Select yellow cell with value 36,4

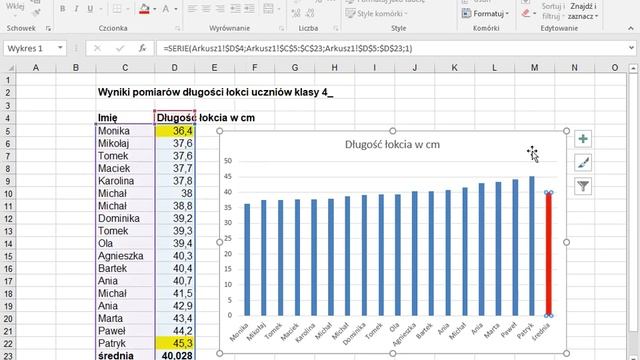pos(175,131)
